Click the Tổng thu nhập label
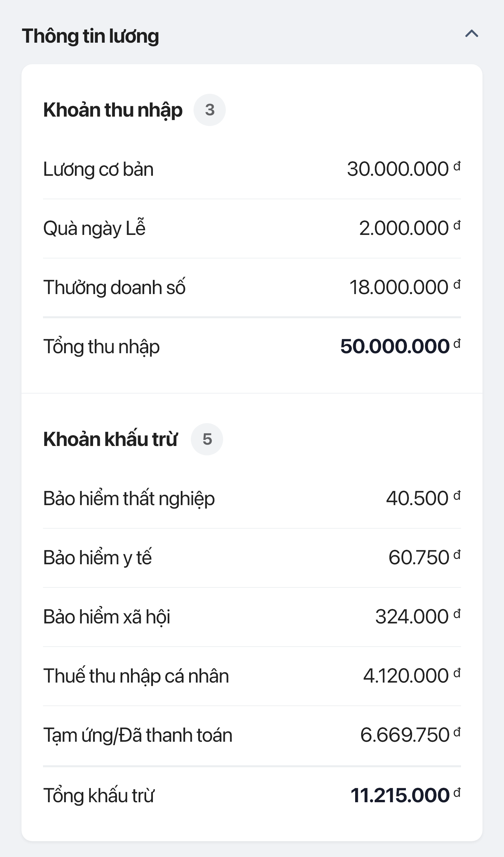This screenshot has height=857, width=504. pos(101,346)
